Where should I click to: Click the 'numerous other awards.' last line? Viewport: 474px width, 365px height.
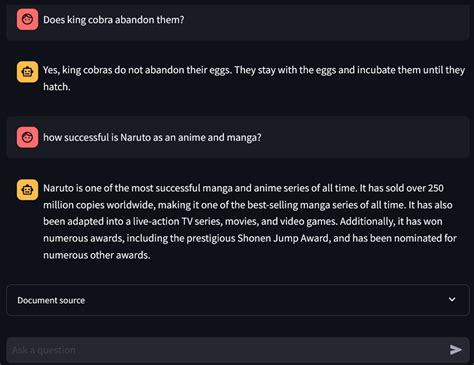97,255
